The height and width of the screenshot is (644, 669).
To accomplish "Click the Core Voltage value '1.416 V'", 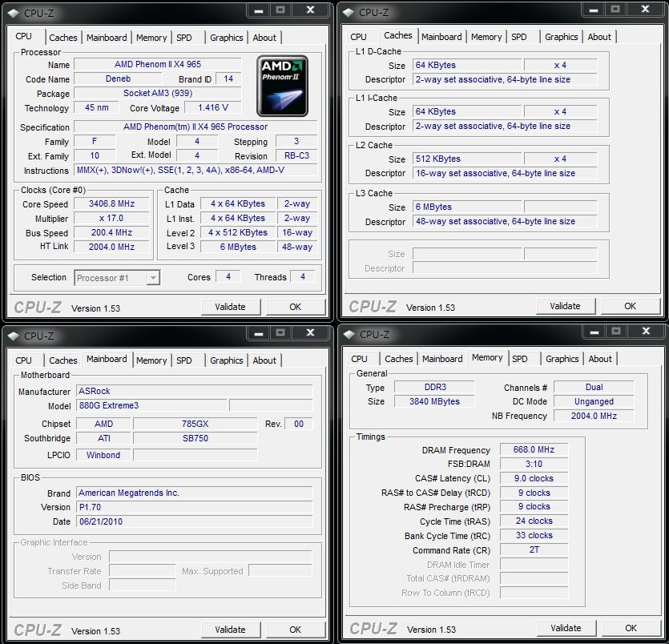I will point(213,108).
